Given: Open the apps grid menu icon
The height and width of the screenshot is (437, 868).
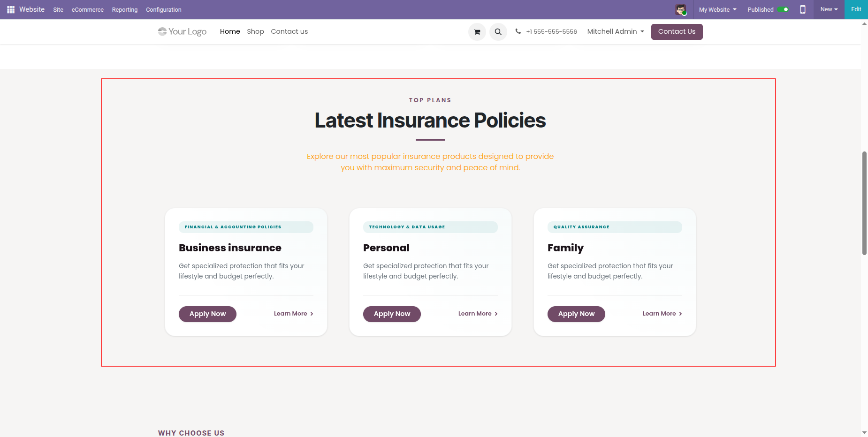Looking at the screenshot, I should click(11, 9).
